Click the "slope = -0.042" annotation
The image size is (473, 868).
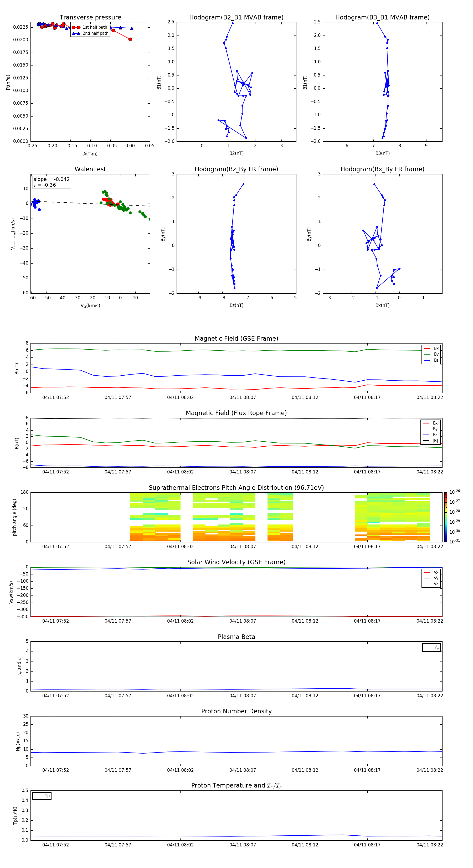(x=52, y=179)
